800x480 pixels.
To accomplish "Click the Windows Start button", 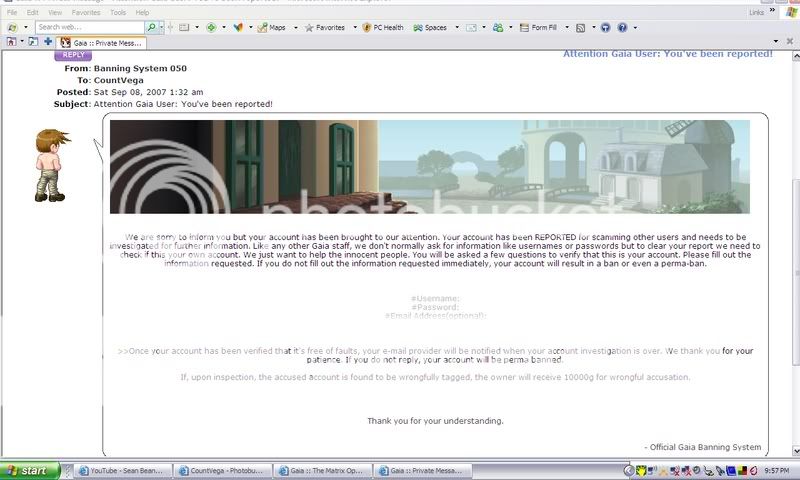I will pyautogui.click(x=30, y=470).
